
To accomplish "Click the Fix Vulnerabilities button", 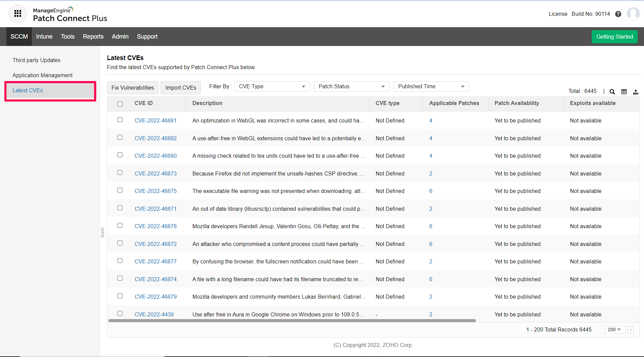I will pyautogui.click(x=132, y=88).
